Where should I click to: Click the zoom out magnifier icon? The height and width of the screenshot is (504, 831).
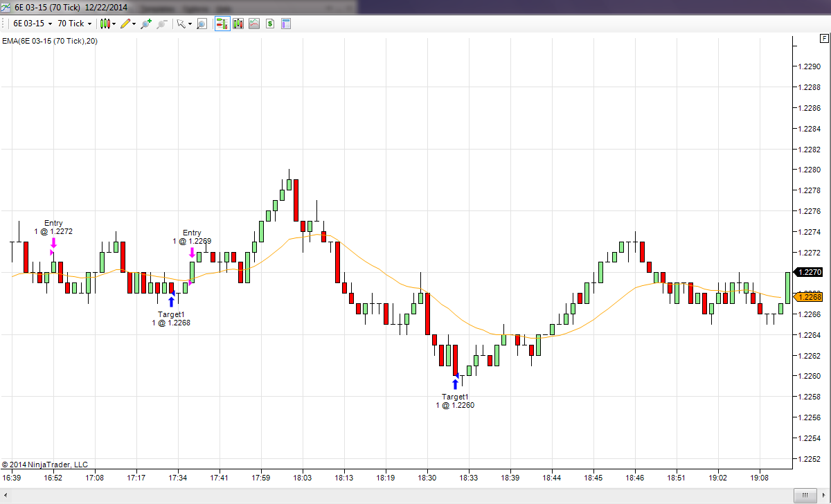click(162, 24)
